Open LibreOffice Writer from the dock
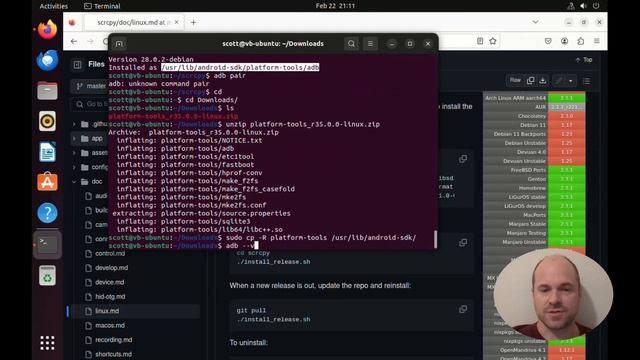The height and width of the screenshot is (360, 640). (47, 152)
